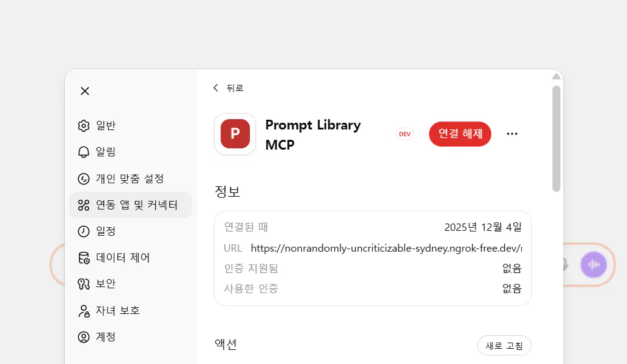The height and width of the screenshot is (364, 627).
Task: Click the scroll-up arrow on the scrollbar
Action: tap(557, 76)
